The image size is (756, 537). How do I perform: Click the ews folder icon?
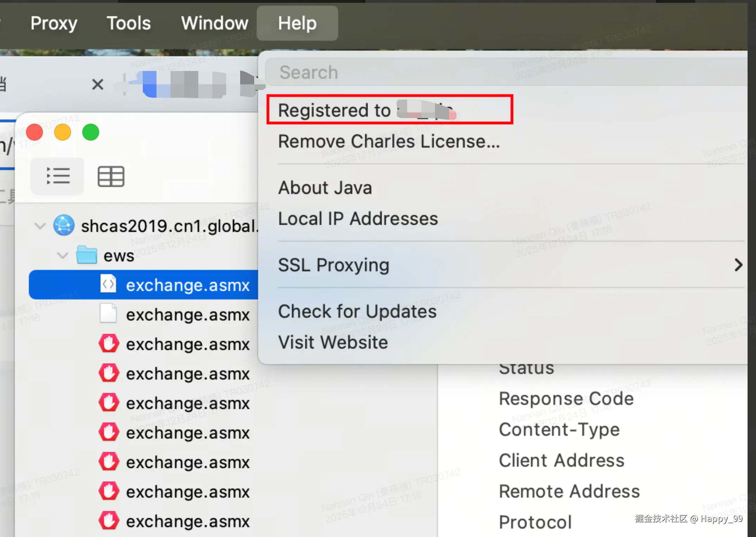pyautogui.click(x=87, y=255)
